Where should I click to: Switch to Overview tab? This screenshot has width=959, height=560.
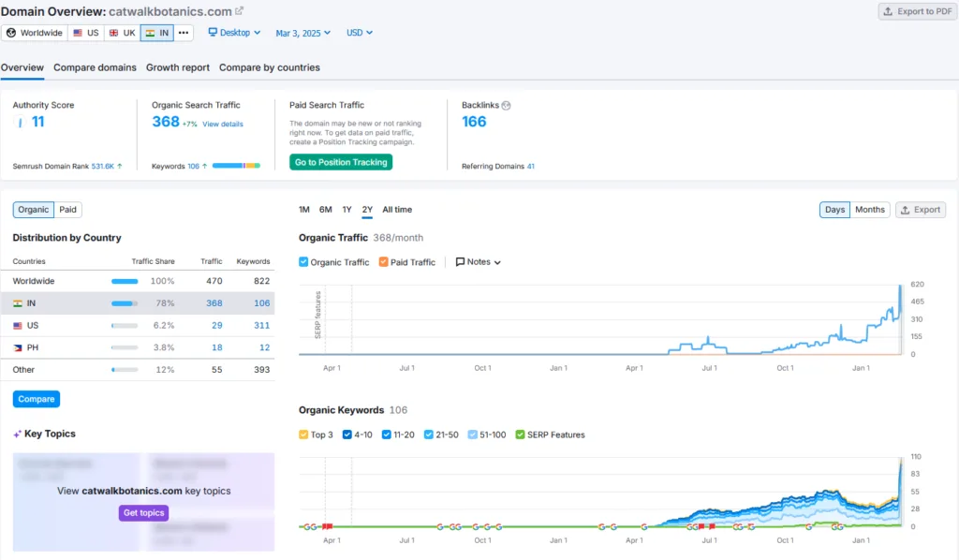point(22,67)
